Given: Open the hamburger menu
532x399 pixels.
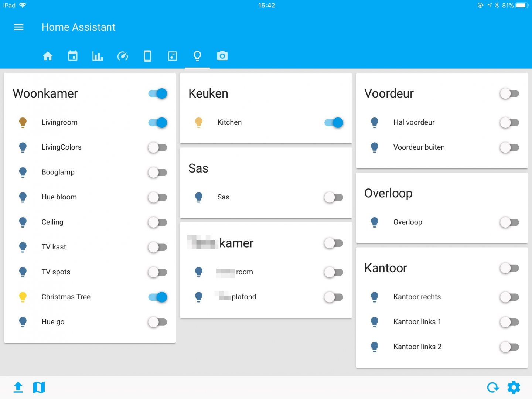Looking at the screenshot, I should tap(18, 27).
